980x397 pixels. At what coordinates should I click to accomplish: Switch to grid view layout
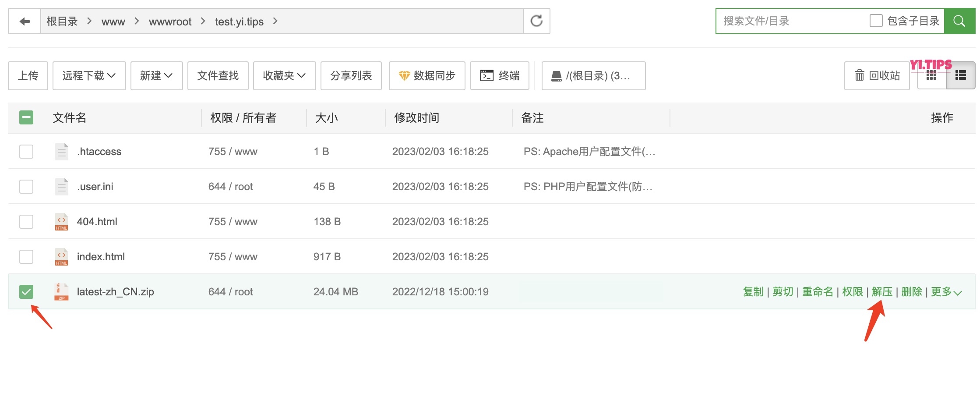(931, 75)
